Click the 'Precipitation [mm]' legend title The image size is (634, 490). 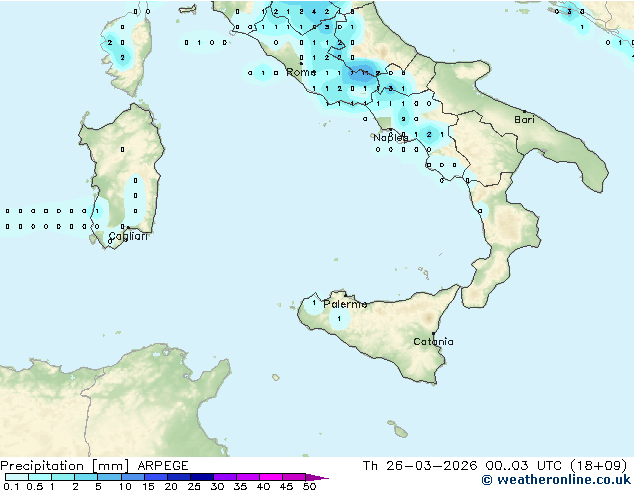tap(64, 466)
